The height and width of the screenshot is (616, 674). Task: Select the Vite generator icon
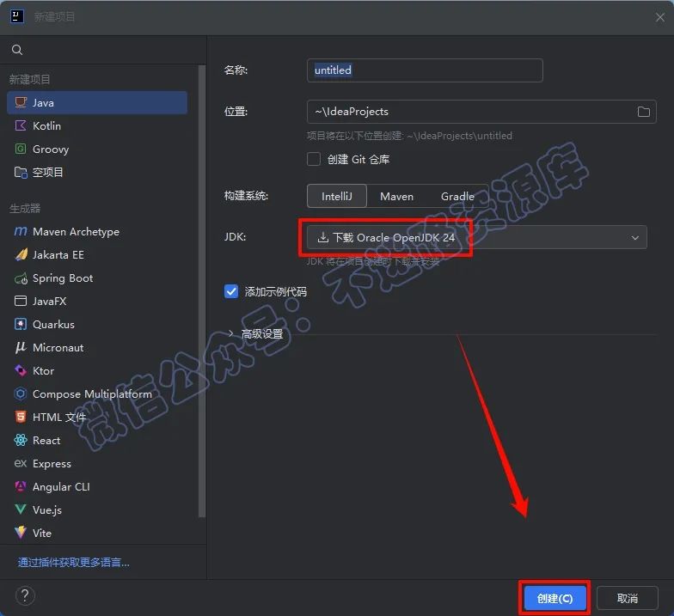pos(21,533)
